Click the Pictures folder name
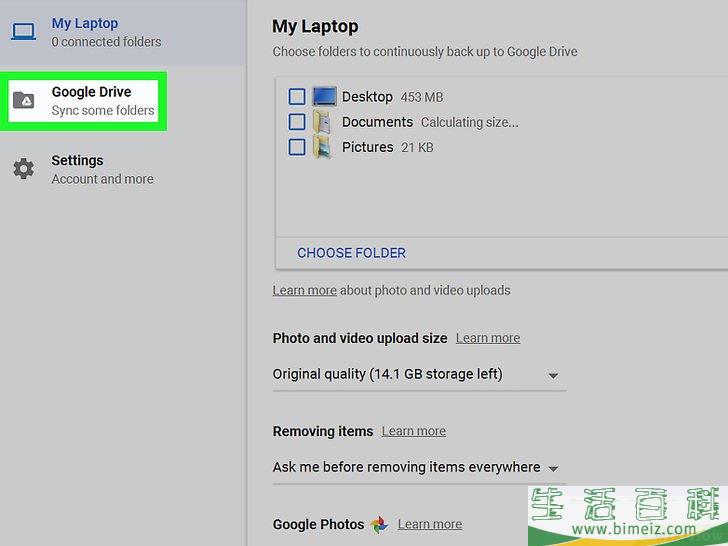This screenshot has height=546, width=728. pos(368,147)
